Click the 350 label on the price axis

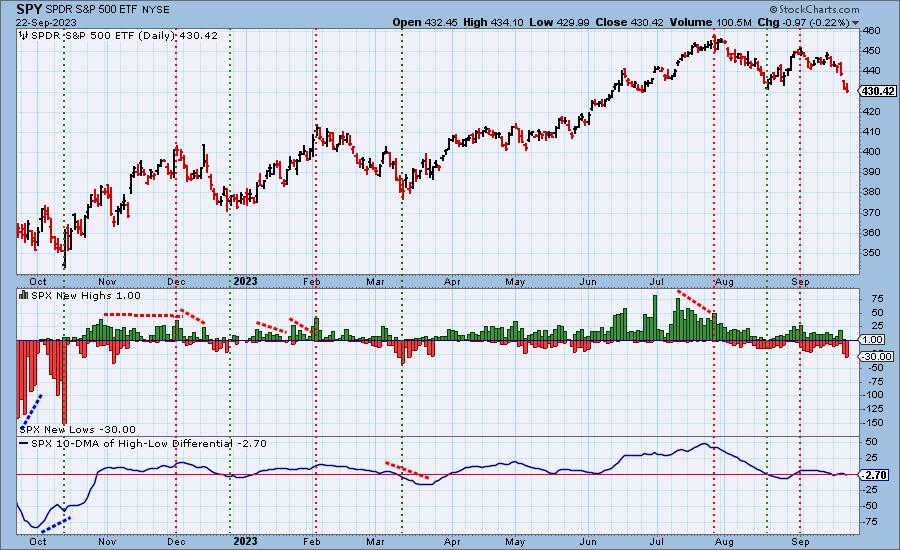point(872,253)
